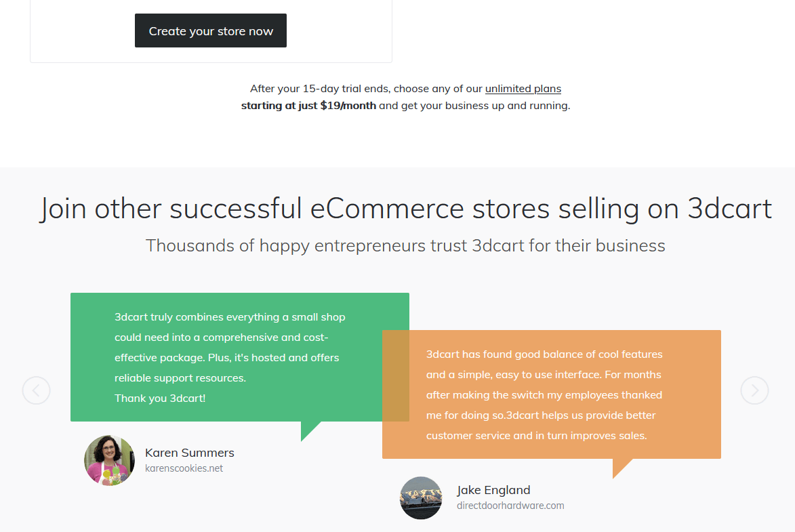Open the unlimited plans link
The image size is (795, 532).
[523, 89]
